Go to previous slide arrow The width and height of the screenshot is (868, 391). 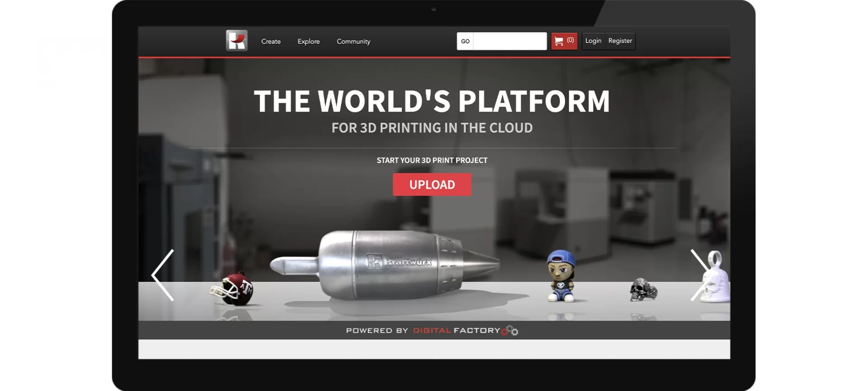pos(163,275)
